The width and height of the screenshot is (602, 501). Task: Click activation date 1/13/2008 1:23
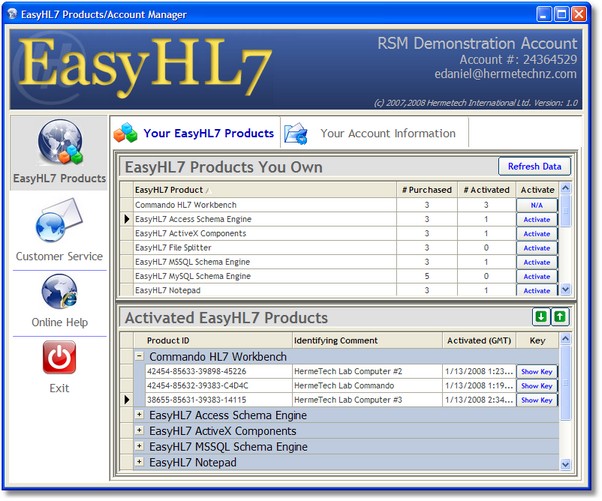(x=479, y=371)
